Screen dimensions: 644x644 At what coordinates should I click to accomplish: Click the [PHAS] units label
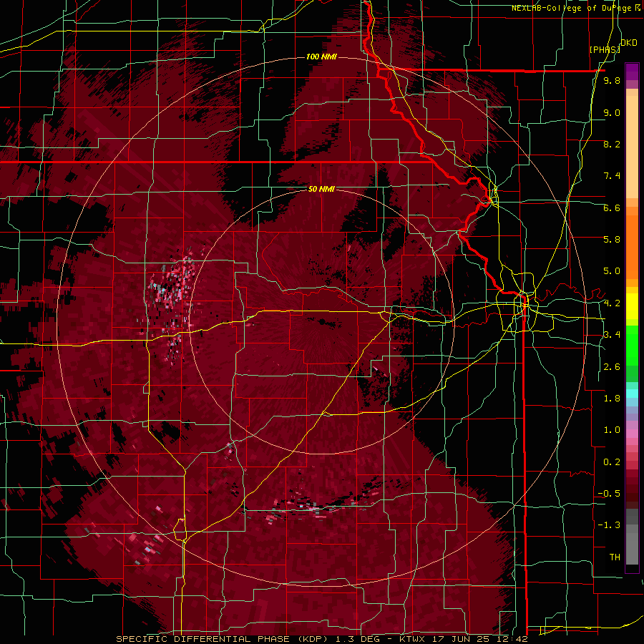point(605,49)
